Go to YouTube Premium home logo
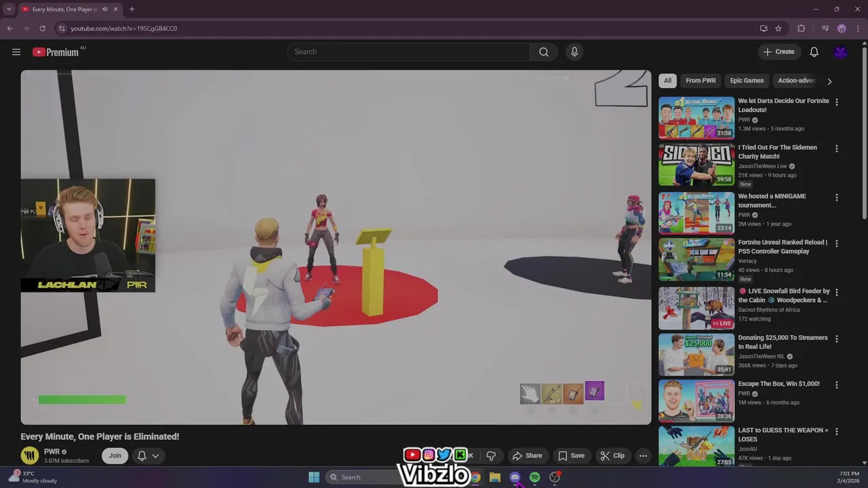 point(56,52)
